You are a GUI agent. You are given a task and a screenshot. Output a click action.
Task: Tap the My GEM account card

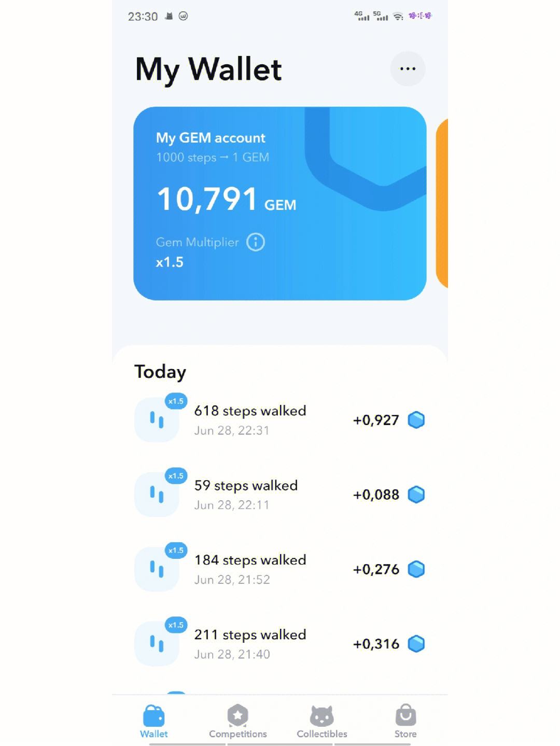coord(280,203)
